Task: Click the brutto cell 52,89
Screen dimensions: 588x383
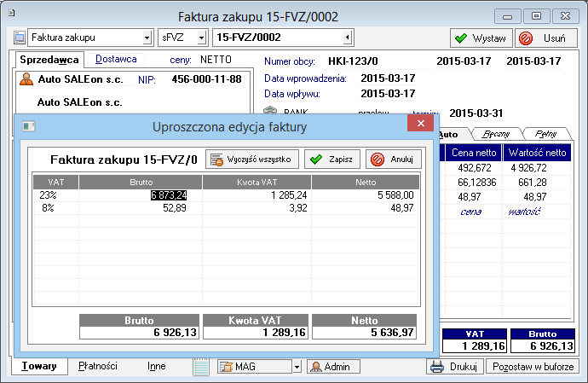Action: point(141,208)
